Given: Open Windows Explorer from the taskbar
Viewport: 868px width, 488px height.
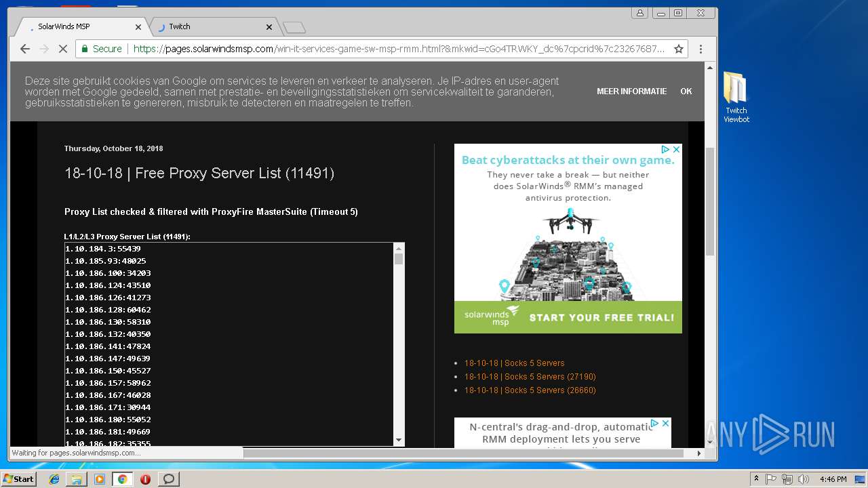Looking at the screenshot, I should (x=77, y=479).
